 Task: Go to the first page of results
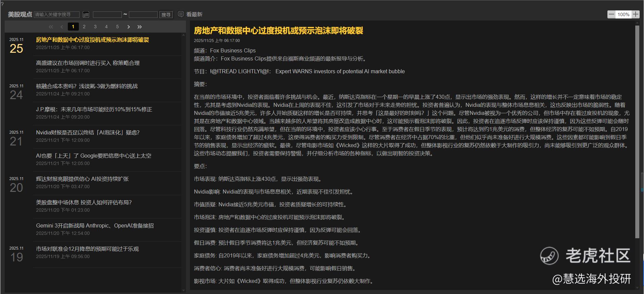(51, 27)
